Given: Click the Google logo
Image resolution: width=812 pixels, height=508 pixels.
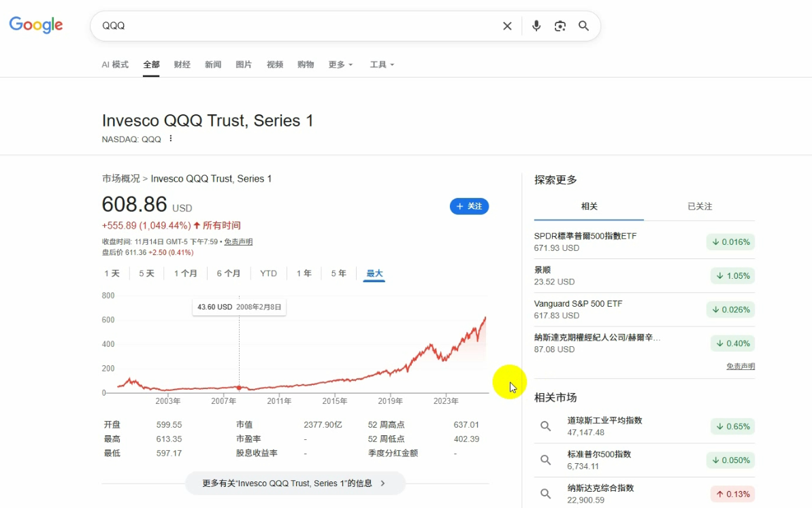Looking at the screenshot, I should pos(35,24).
